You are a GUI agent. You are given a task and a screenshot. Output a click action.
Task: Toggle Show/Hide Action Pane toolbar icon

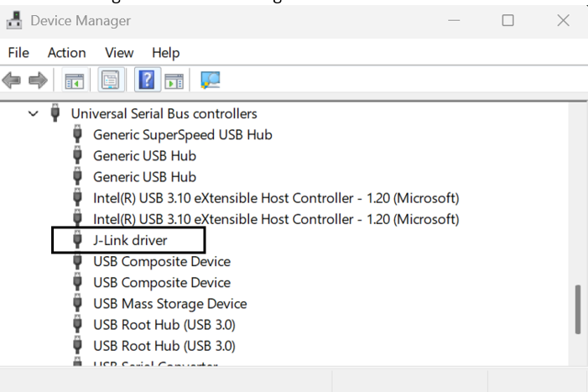coord(174,81)
